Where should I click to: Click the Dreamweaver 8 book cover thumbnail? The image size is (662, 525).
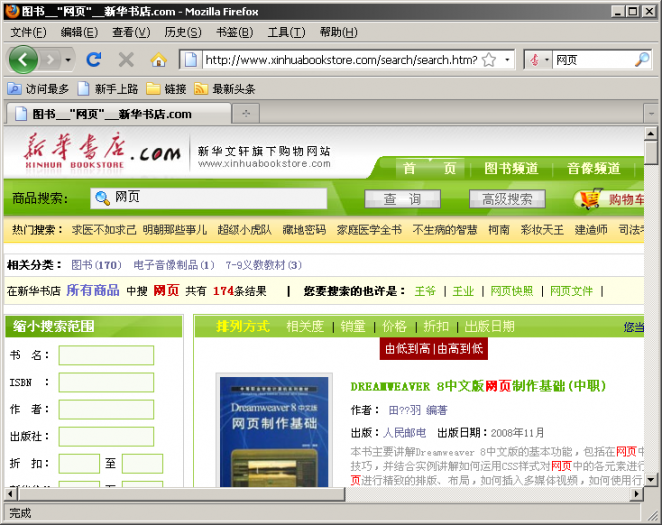pos(274,430)
